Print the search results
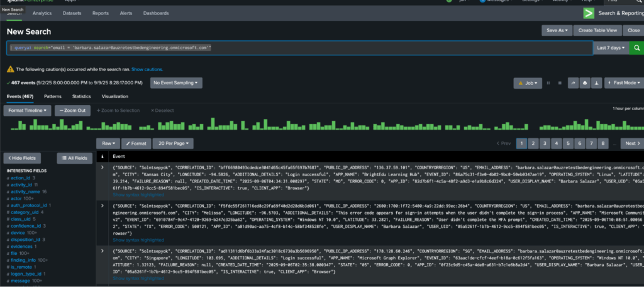The height and width of the screenshot is (287, 644). click(585, 83)
